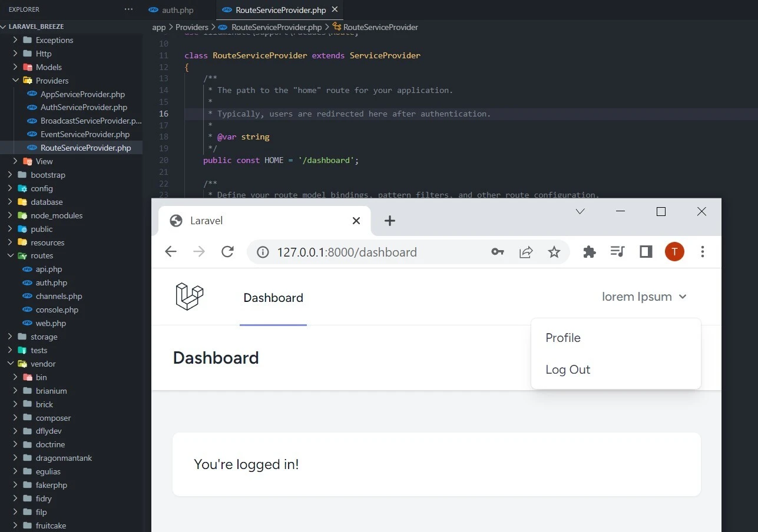Image resolution: width=758 pixels, height=532 pixels.
Task: Open the Explorer more actions ellipsis
Action: click(128, 9)
